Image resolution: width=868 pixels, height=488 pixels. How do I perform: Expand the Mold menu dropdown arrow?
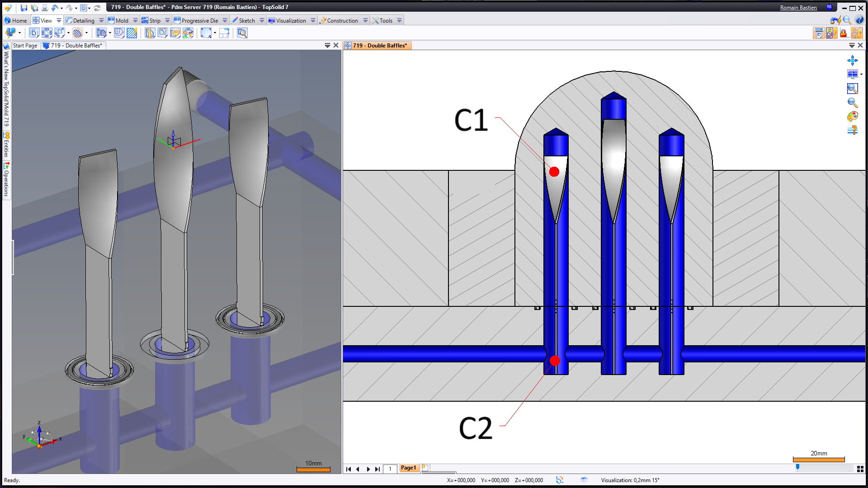135,20
